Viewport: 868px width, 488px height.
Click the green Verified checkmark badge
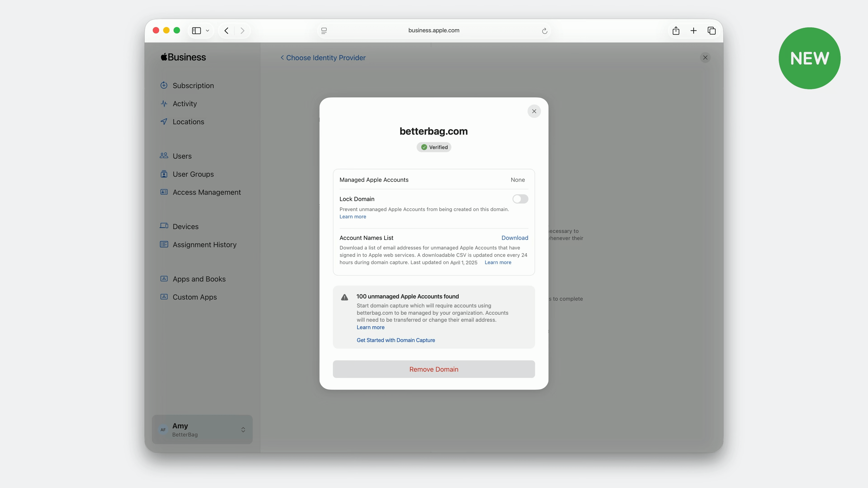tap(424, 147)
